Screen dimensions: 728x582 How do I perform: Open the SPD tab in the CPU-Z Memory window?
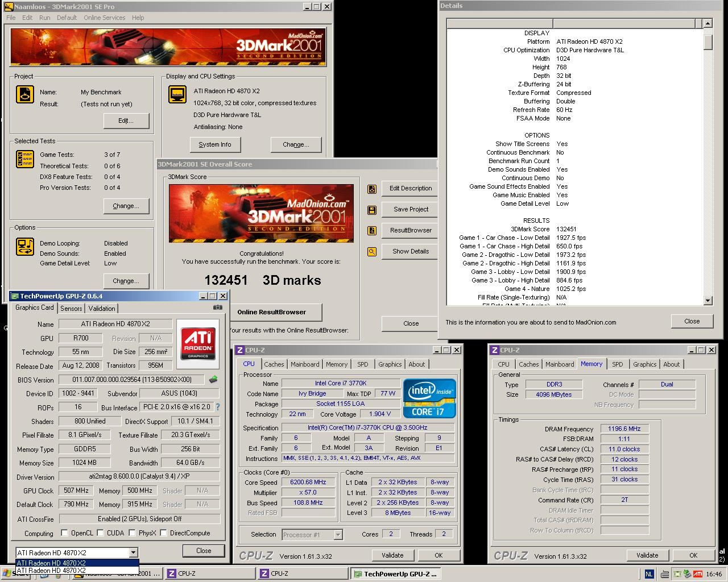(618, 364)
